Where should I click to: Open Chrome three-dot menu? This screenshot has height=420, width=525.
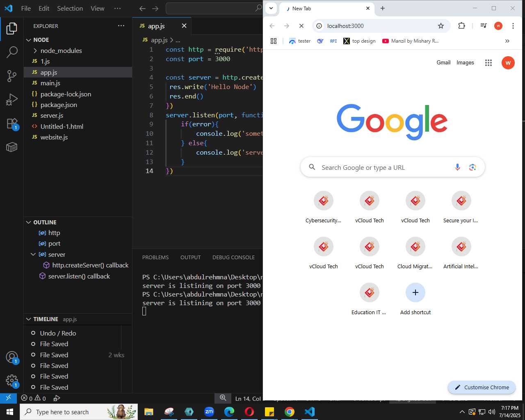(x=513, y=26)
